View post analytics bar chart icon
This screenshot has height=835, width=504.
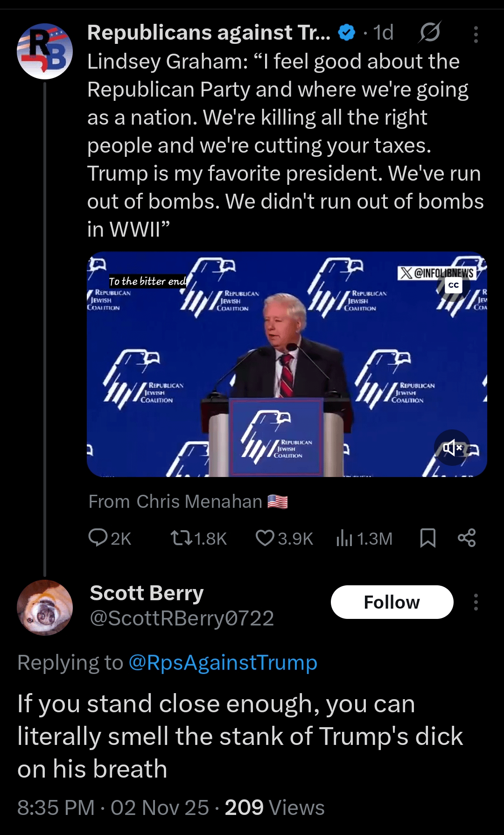click(x=344, y=538)
